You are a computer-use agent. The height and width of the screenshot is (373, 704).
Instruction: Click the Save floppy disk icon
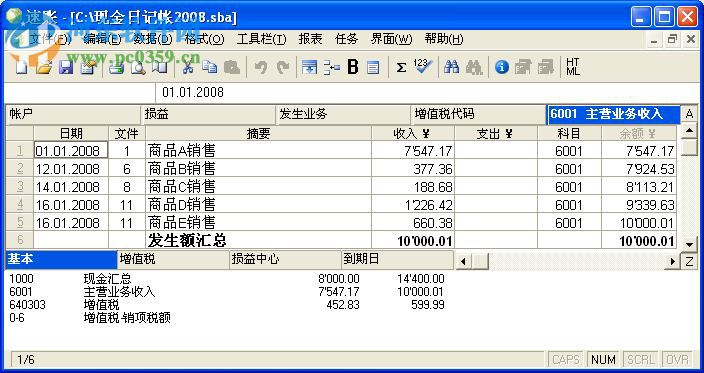coord(66,67)
